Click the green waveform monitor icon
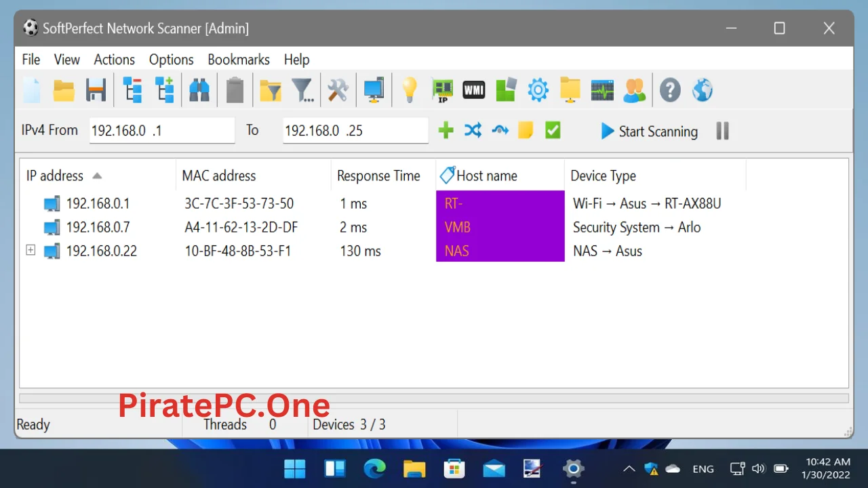 point(602,90)
